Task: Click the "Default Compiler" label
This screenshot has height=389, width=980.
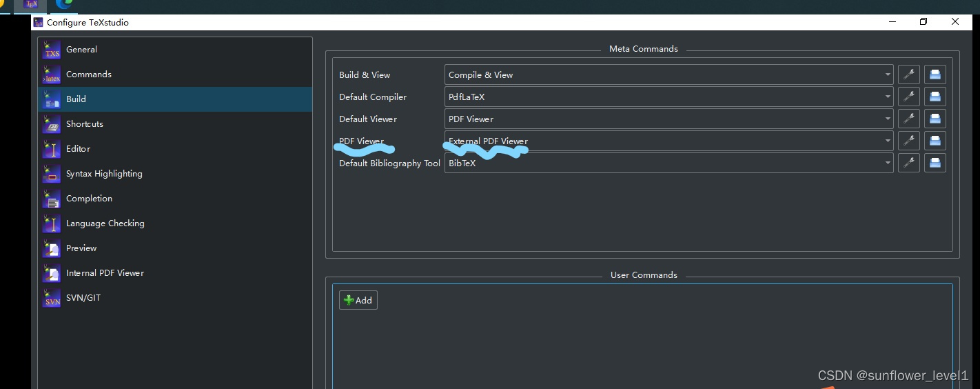Action: click(x=373, y=97)
